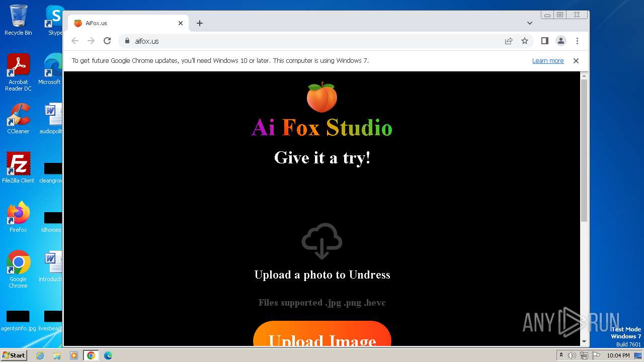Open Windows Explorer folder in taskbar

[57, 355]
